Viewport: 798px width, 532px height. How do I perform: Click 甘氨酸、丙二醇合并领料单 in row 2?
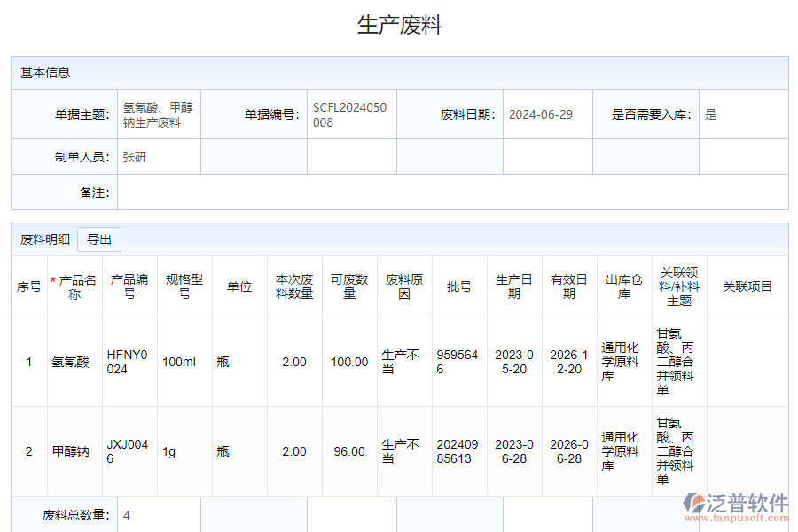(x=677, y=451)
